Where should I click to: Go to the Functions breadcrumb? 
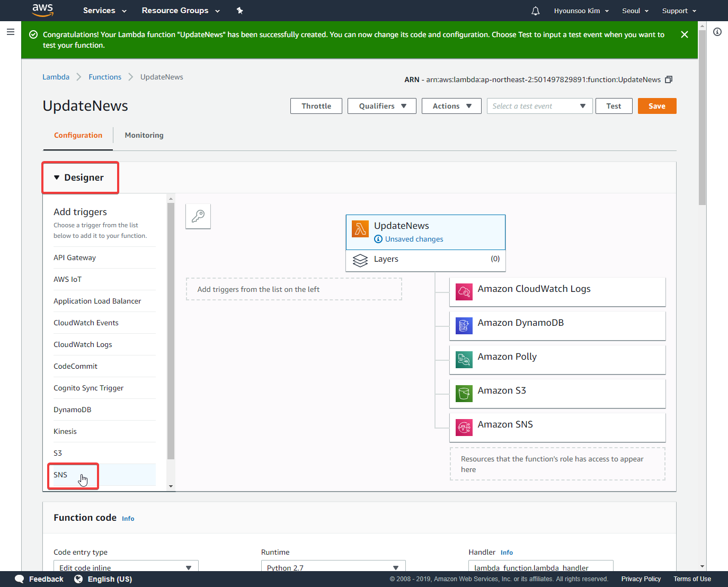[x=105, y=77]
